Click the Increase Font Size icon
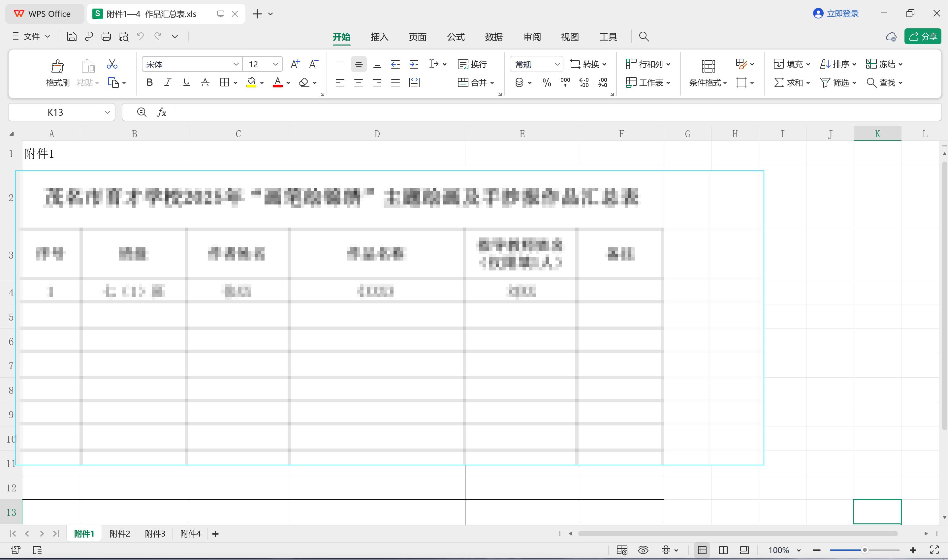The image size is (948, 560). click(x=295, y=64)
